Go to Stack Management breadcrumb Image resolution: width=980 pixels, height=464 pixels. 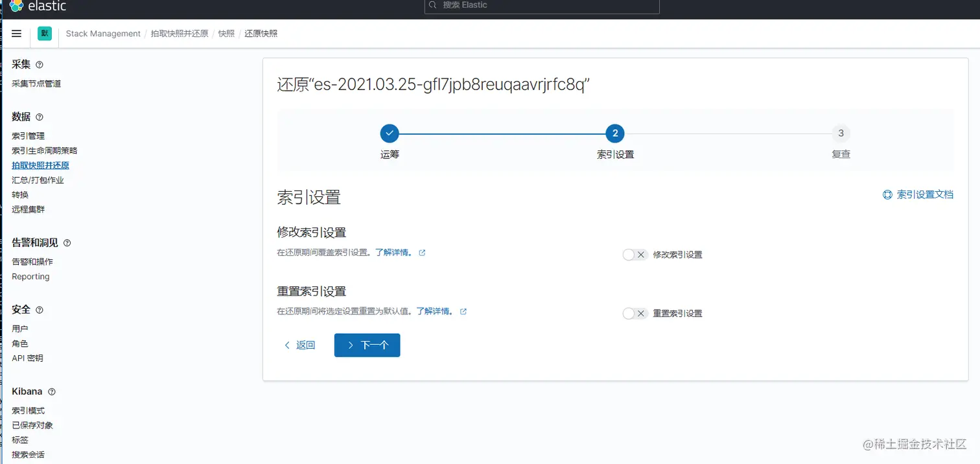click(x=103, y=34)
